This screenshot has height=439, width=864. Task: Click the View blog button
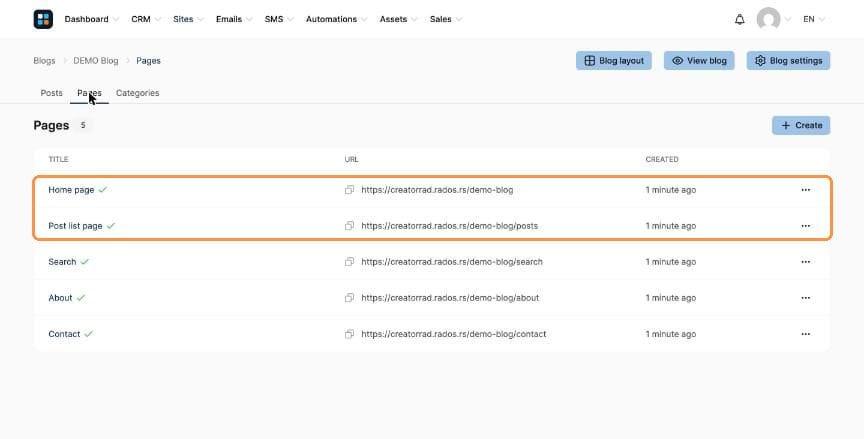coord(699,61)
